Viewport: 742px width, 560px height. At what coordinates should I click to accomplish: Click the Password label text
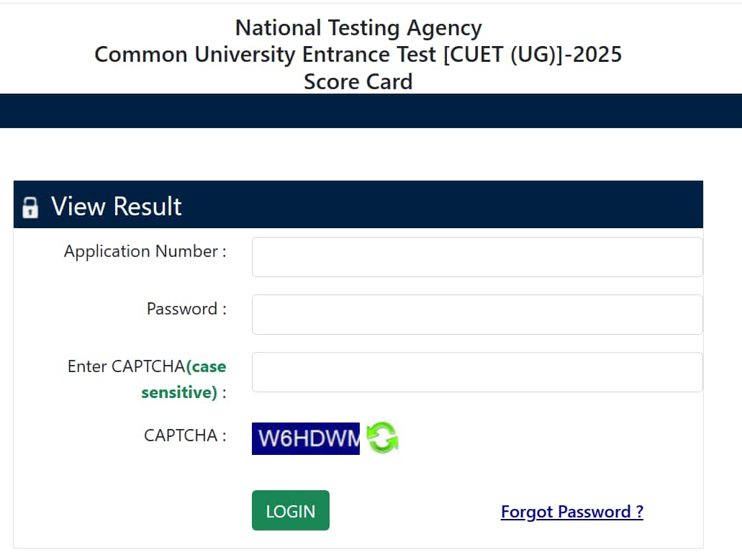click(x=186, y=309)
